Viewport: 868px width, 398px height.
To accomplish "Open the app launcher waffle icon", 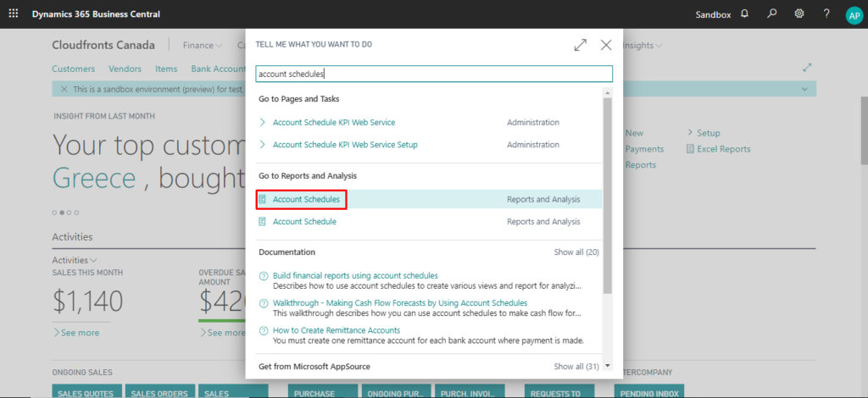I will [14, 14].
